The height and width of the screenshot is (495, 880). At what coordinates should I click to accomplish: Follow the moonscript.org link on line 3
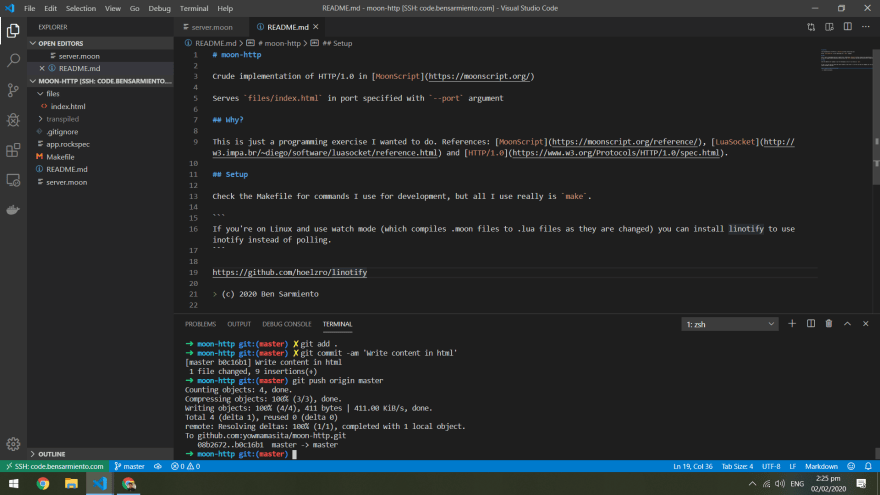click(479, 76)
